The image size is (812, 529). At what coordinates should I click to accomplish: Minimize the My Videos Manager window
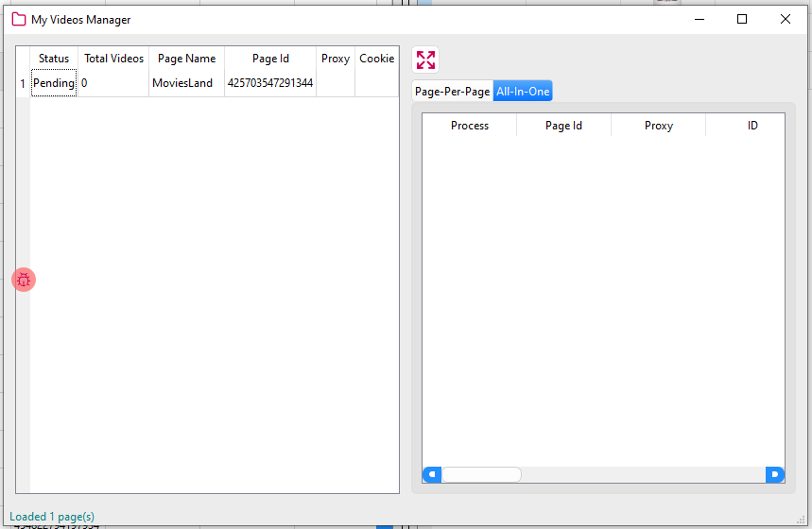700,19
